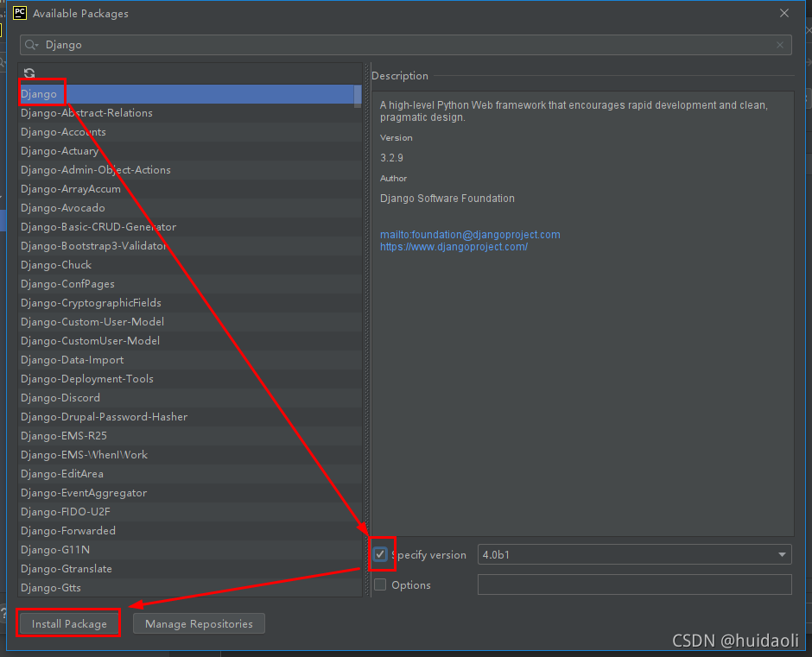
Task: Click the PyCharm logo in the title bar
Action: click(20, 13)
